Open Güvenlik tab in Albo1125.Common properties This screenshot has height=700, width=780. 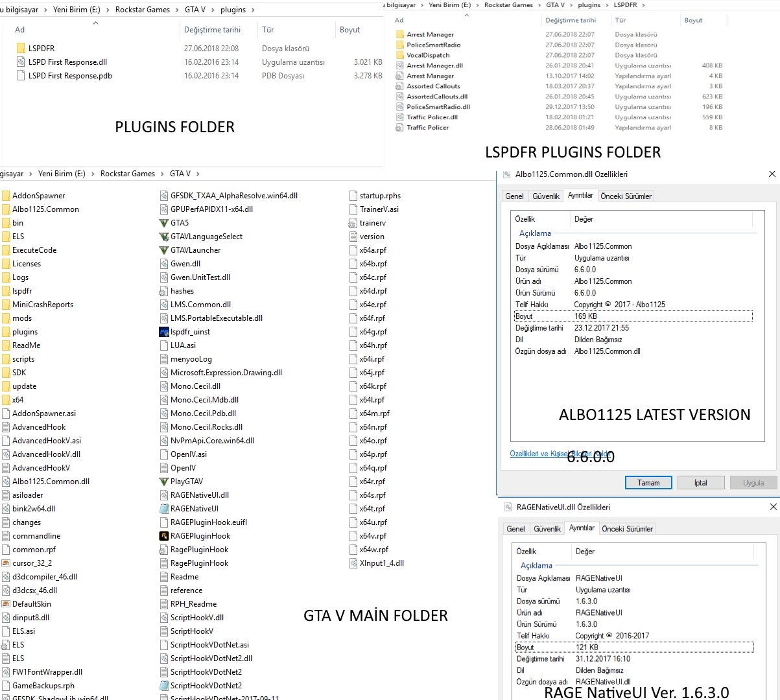coord(545,196)
